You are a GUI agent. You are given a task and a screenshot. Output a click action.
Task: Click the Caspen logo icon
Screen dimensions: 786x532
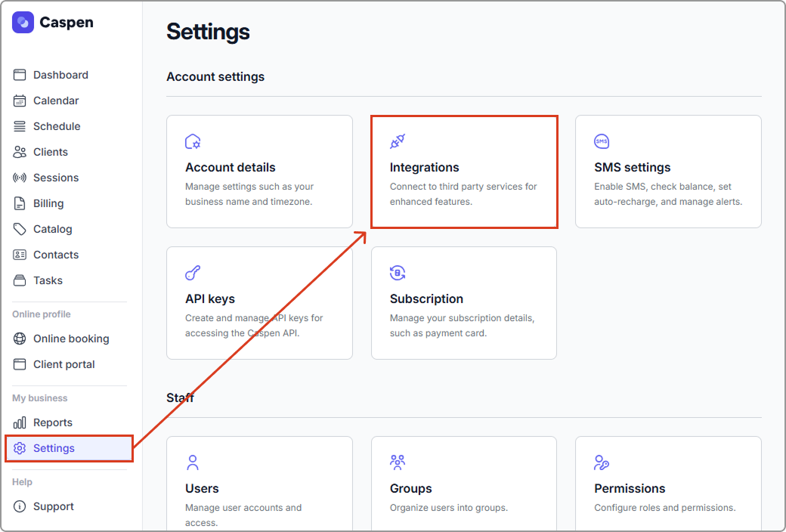23,23
